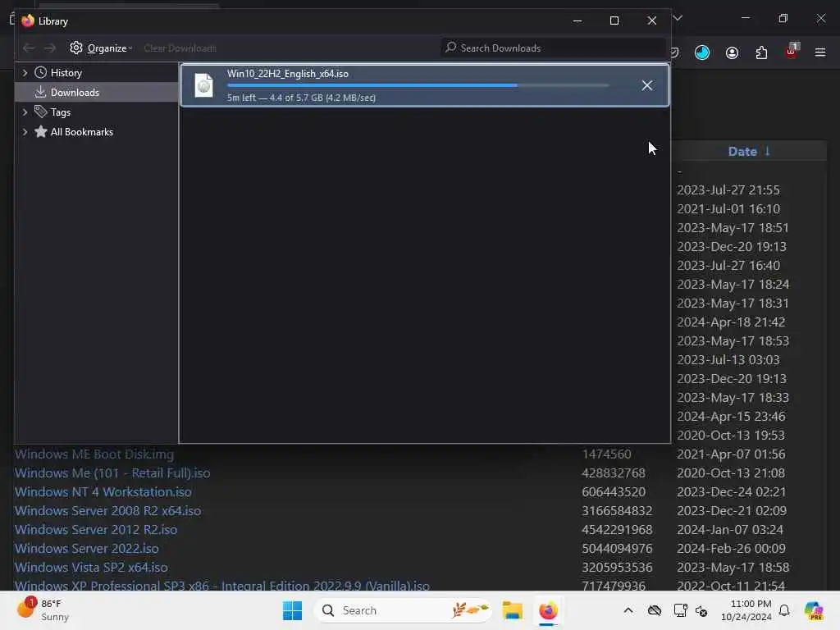Click the Win10_22H2_English_x64.iso file name

point(288,74)
